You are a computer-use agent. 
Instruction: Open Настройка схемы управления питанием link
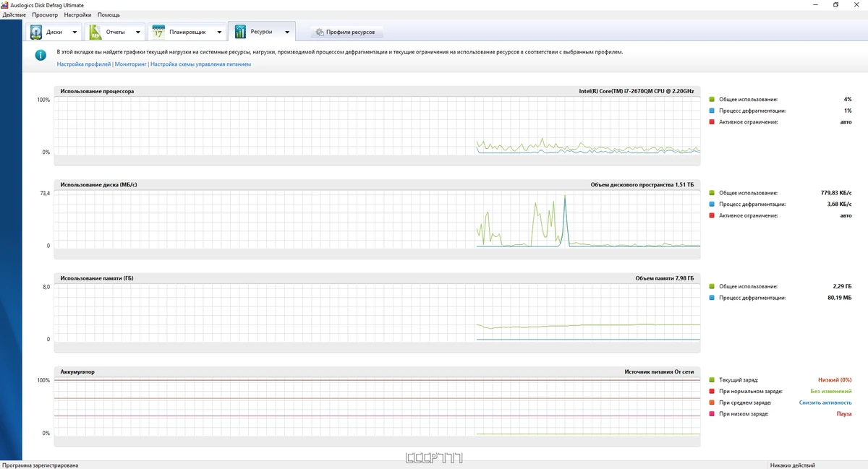200,64
